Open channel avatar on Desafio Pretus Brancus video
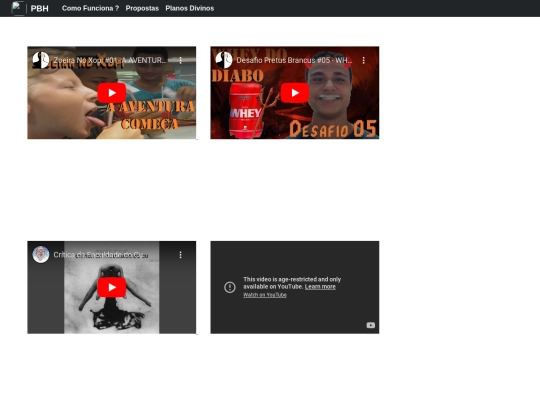540x405 pixels. (x=224, y=60)
